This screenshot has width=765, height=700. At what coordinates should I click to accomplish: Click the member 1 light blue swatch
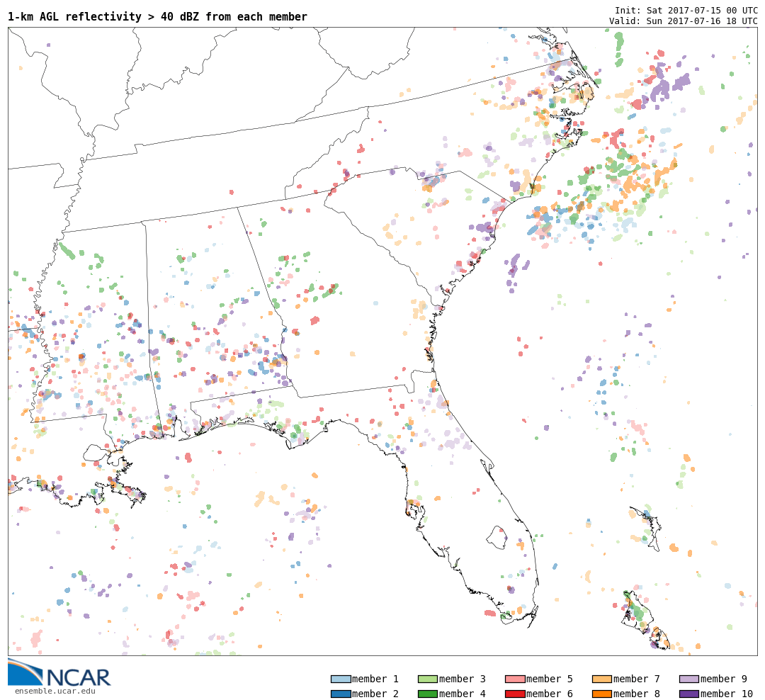[341, 679]
